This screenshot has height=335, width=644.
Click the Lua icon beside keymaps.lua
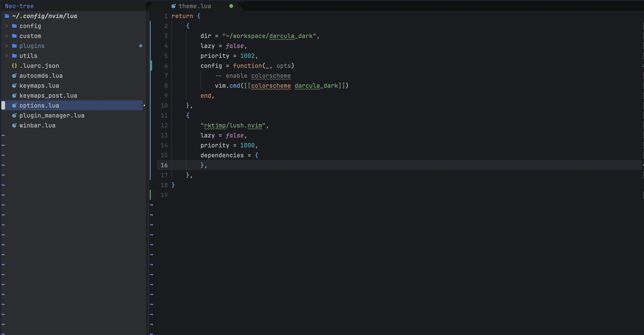(14, 86)
